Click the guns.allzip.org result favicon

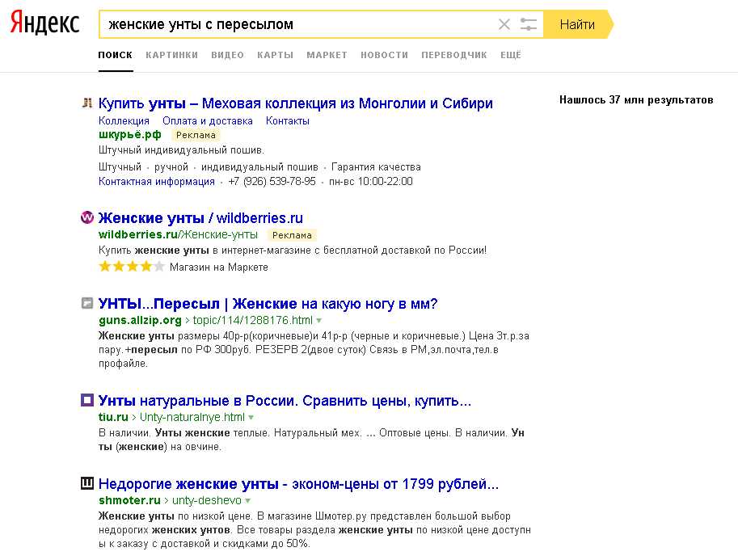[87, 304]
